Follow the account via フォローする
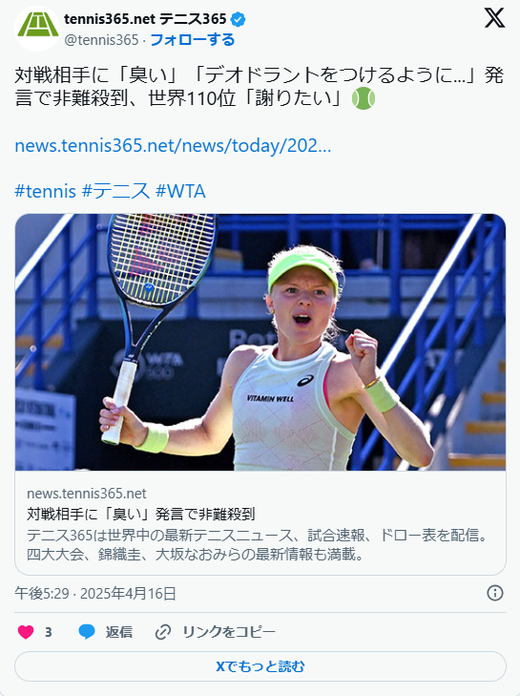520x696 pixels. (192, 40)
